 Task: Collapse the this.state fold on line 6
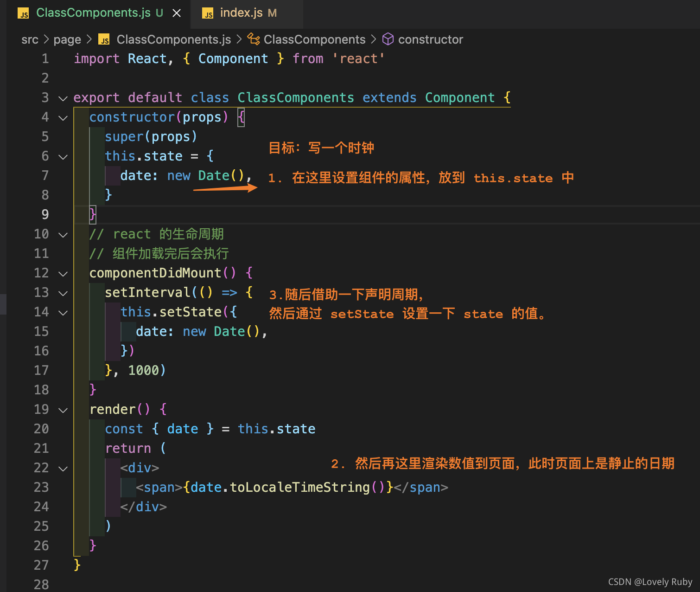(x=63, y=156)
